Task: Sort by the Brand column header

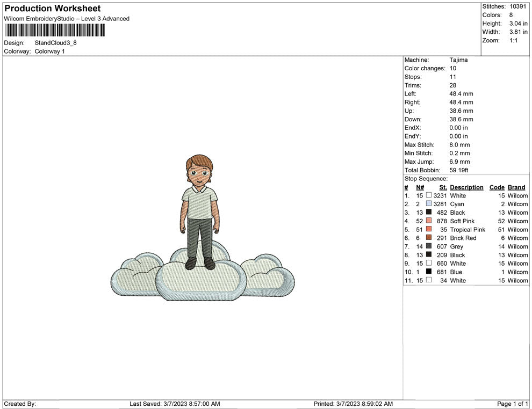Action: (x=516, y=187)
